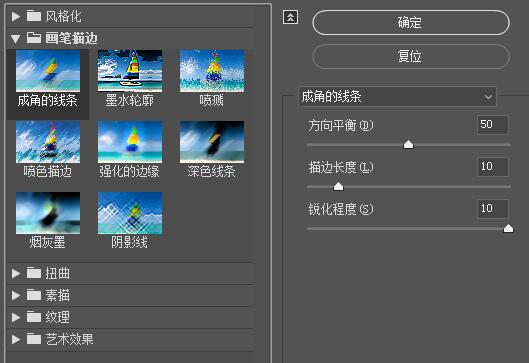
Task: Click the 复位 button
Action: point(411,56)
